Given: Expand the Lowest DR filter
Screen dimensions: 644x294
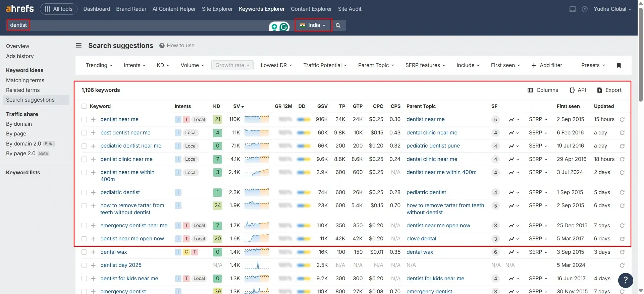Looking at the screenshot, I should pos(276,65).
